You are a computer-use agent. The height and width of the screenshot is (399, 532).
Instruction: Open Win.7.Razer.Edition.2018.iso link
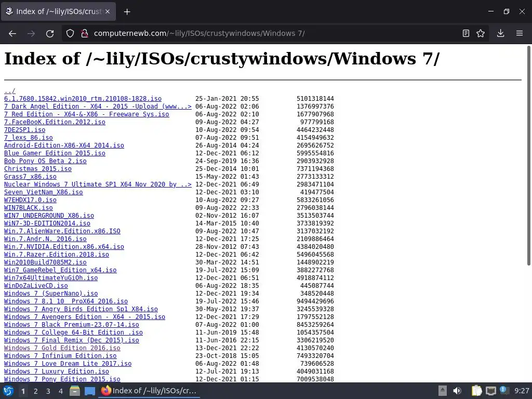coord(57,255)
